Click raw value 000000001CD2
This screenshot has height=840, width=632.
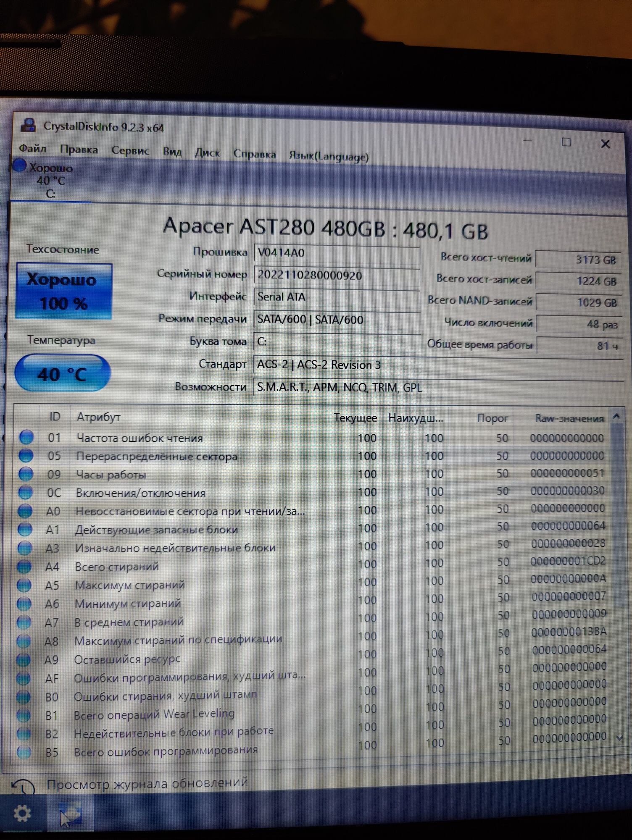coord(568,561)
